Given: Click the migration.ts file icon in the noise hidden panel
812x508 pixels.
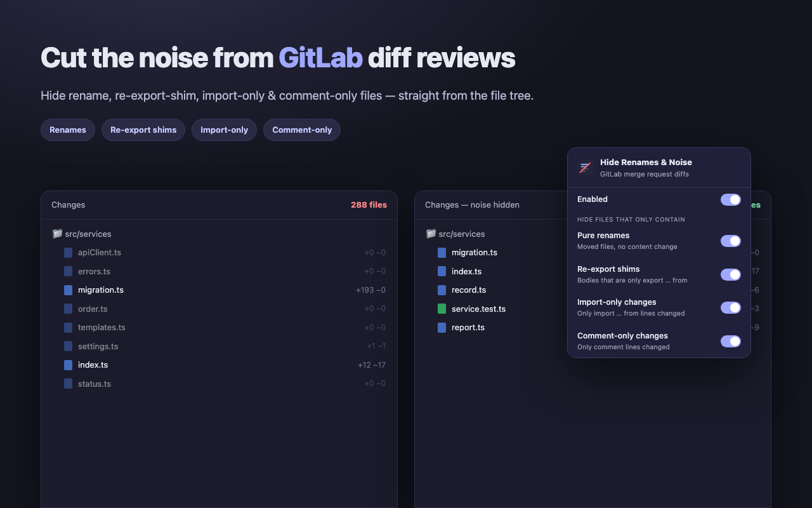Looking at the screenshot, I should tap(442, 253).
